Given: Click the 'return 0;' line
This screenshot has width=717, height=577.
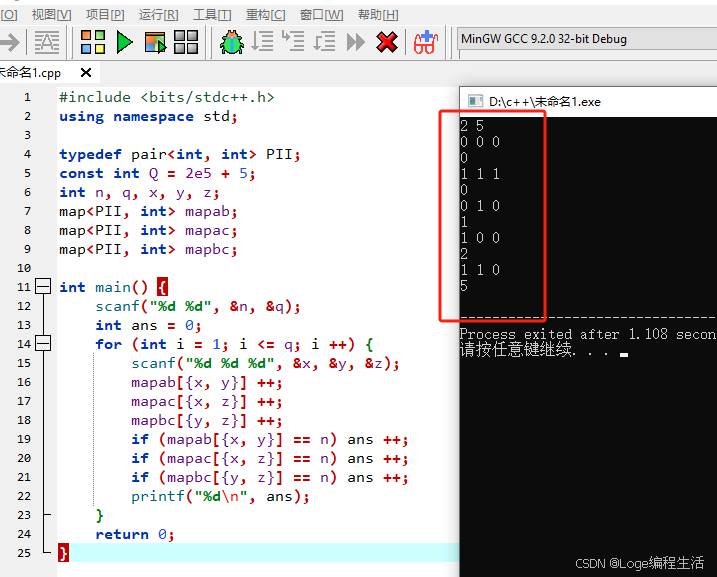Looking at the screenshot, I should click(134, 534).
